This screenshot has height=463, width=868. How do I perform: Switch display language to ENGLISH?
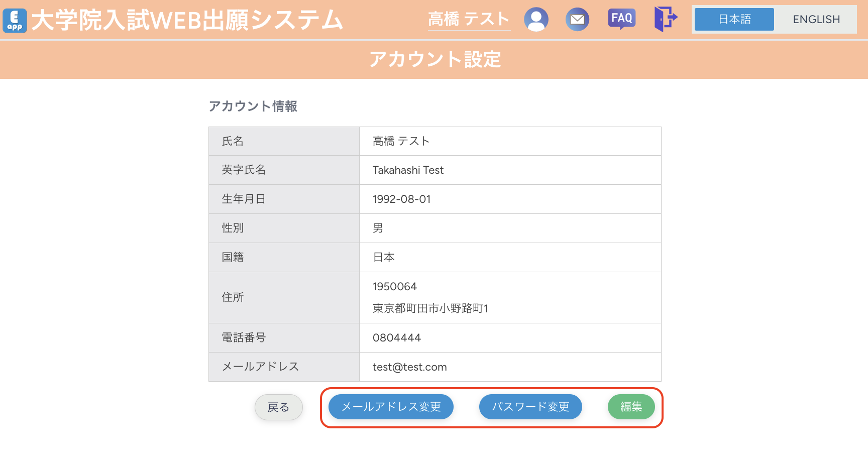[x=816, y=20]
